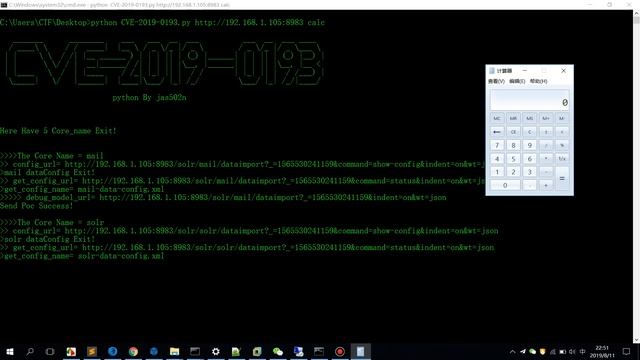Screen dimensions: 640x360
Task: Click digit 6 on the Calculator
Action: (x=529, y=159)
